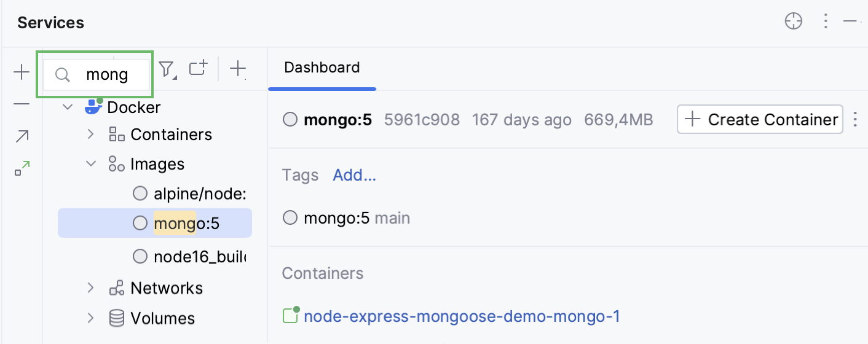This screenshot has width=868, height=344.
Task: Click the plus icon on the left vertical bar
Action: pos(22,72)
